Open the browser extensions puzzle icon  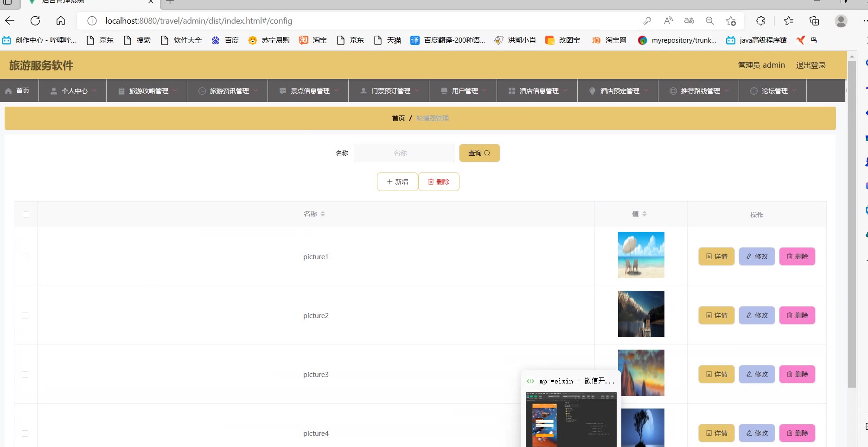(761, 21)
